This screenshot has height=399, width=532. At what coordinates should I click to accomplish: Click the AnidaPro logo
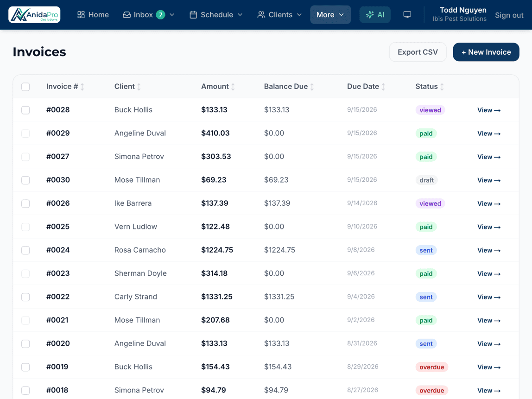34,14
